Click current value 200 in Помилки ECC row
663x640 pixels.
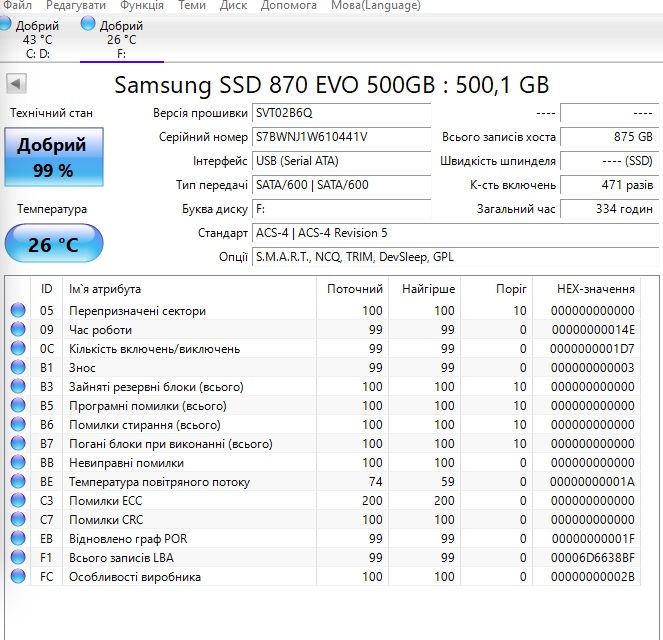click(372, 501)
